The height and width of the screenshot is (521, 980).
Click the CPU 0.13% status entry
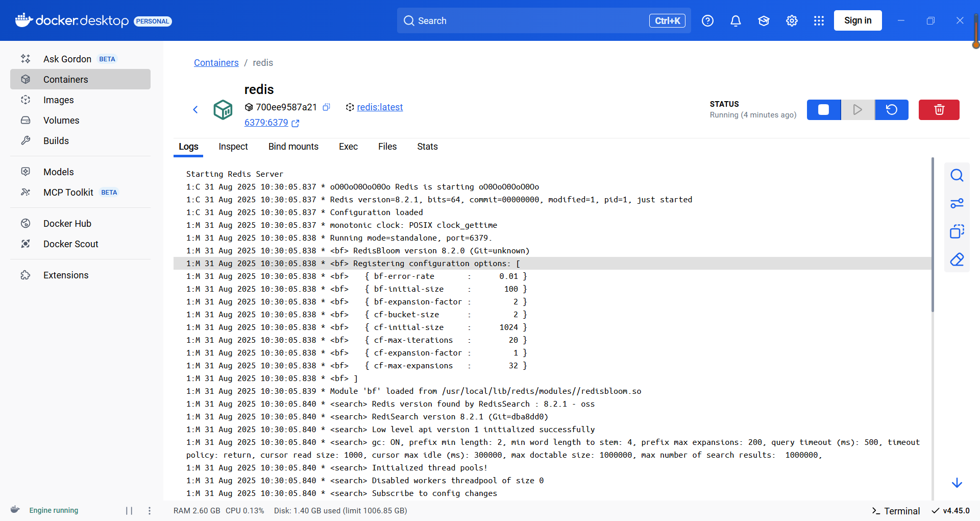tap(245, 510)
